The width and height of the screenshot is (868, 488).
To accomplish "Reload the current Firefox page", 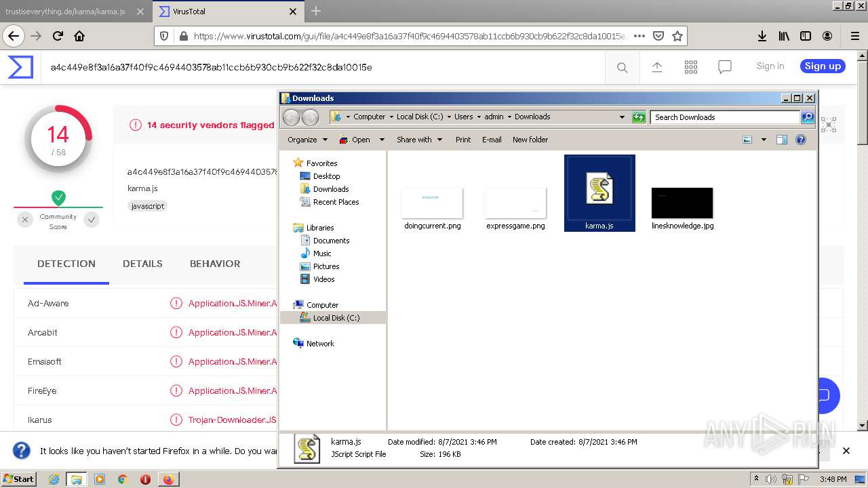I will coord(58,36).
